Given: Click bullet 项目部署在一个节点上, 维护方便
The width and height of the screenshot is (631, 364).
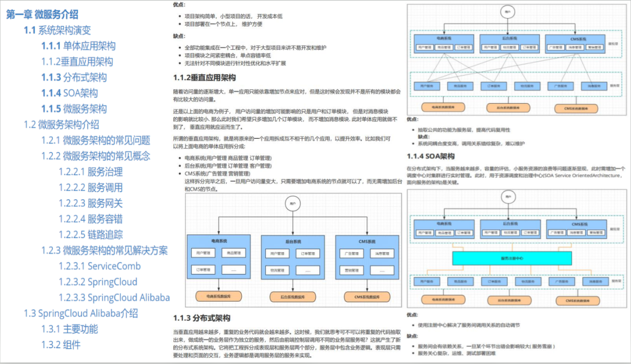Looking at the screenshot, I should 223,24.
